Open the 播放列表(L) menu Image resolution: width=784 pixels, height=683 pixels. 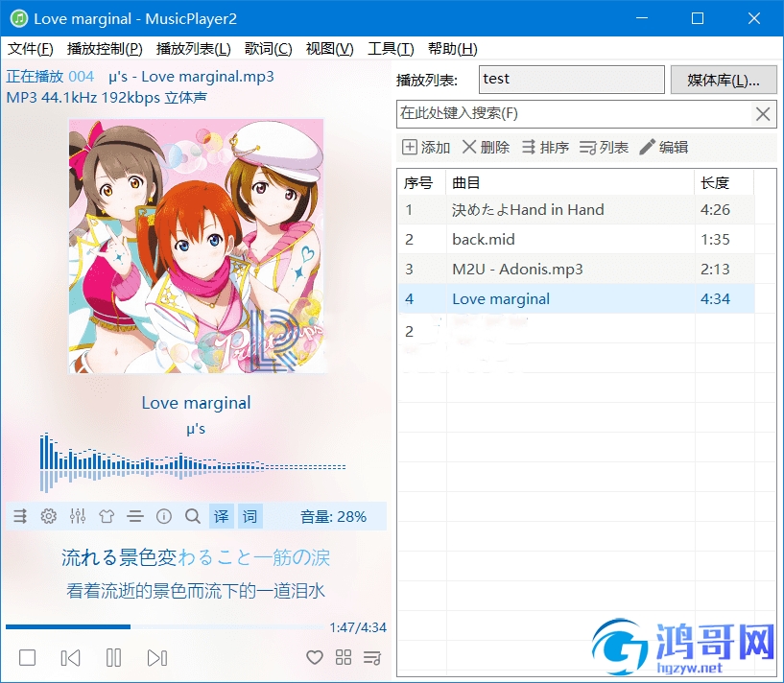tap(194, 49)
